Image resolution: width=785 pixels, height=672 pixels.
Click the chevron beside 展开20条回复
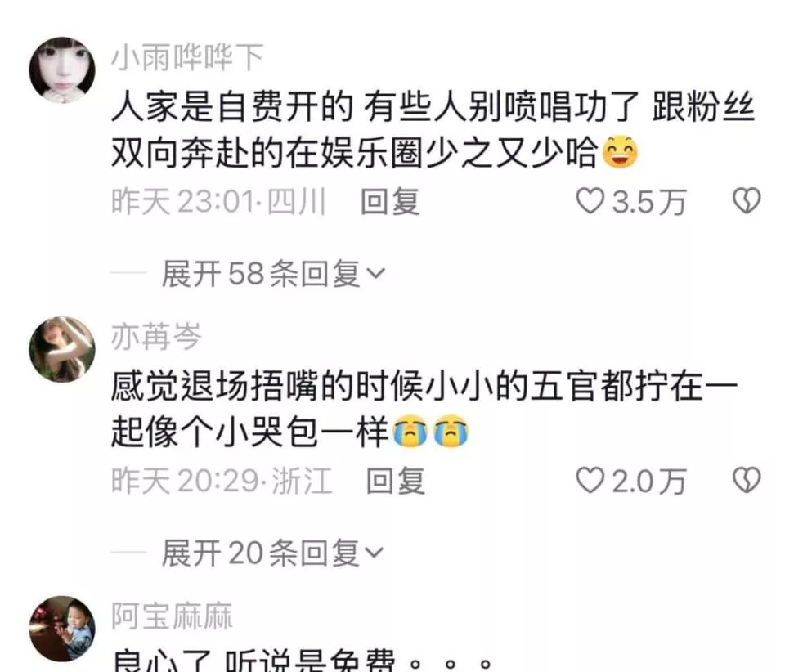pos(375,553)
